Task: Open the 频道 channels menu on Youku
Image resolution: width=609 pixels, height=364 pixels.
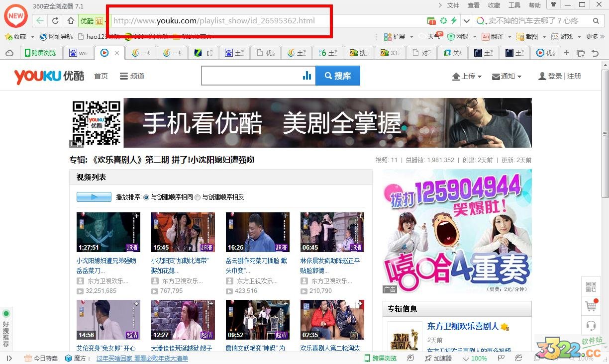Action: pyautogui.click(x=132, y=76)
